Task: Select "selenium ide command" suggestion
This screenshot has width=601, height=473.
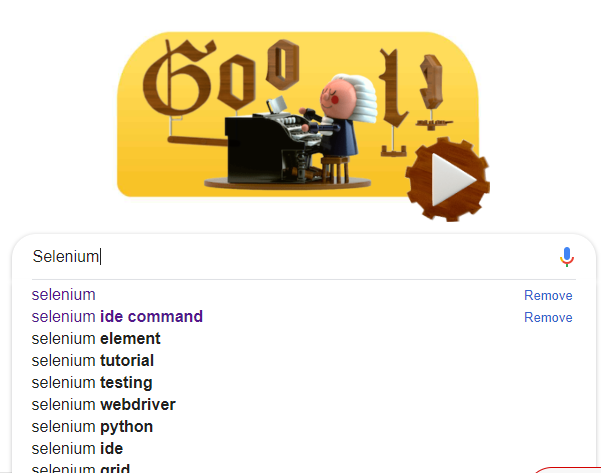Action: pyautogui.click(x=117, y=317)
